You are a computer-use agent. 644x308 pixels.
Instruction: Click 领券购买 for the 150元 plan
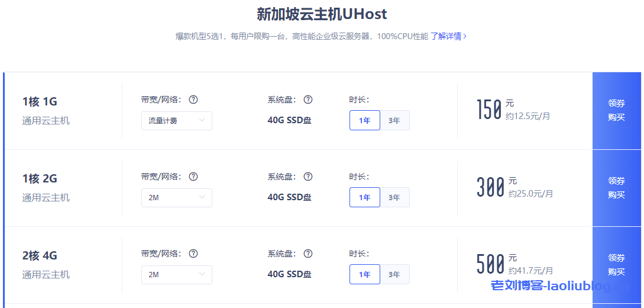(x=616, y=110)
